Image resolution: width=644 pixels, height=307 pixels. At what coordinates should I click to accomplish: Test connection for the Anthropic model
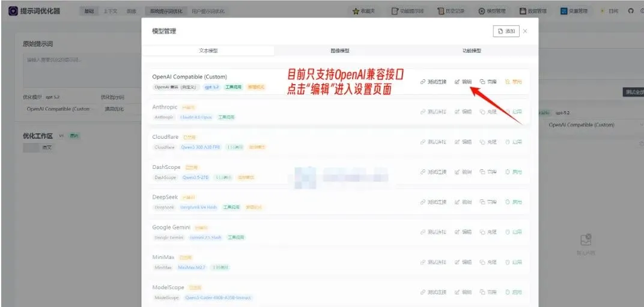(433, 112)
